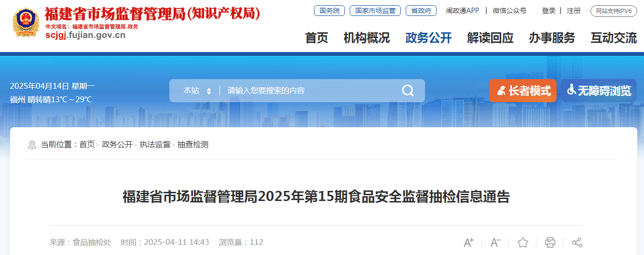Increase font size with A+ icon

(468, 242)
